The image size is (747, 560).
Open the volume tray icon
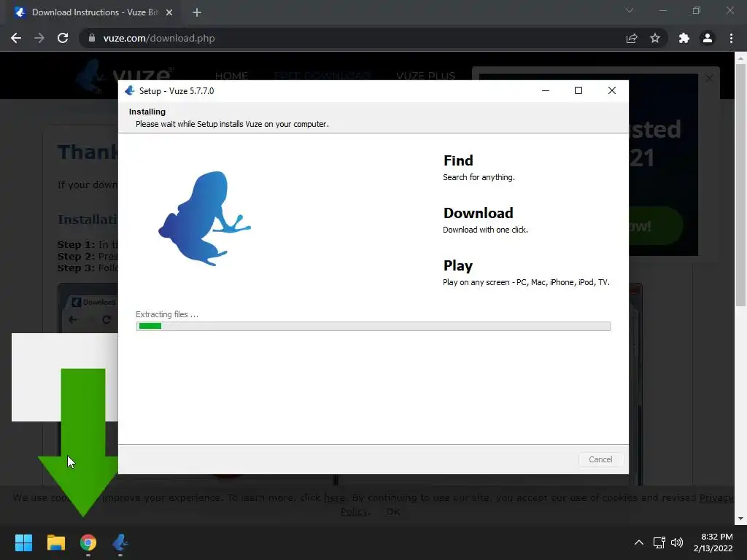pyautogui.click(x=677, y=542)
